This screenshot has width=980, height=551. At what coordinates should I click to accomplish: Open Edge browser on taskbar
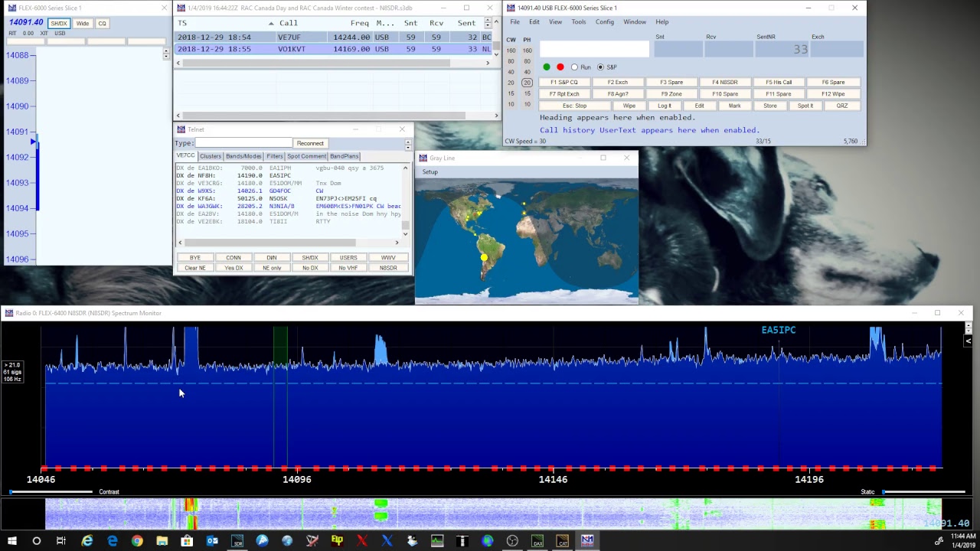[x=112, y=541]
